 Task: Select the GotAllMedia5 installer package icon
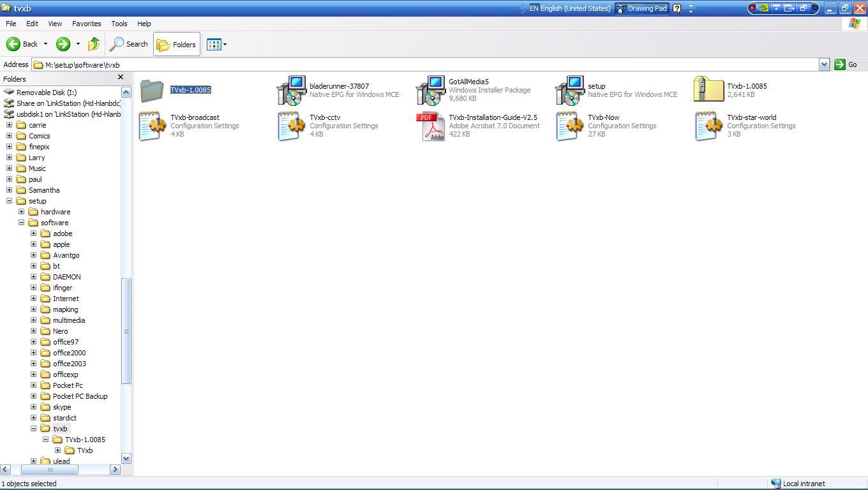click(x=430, y=91)
